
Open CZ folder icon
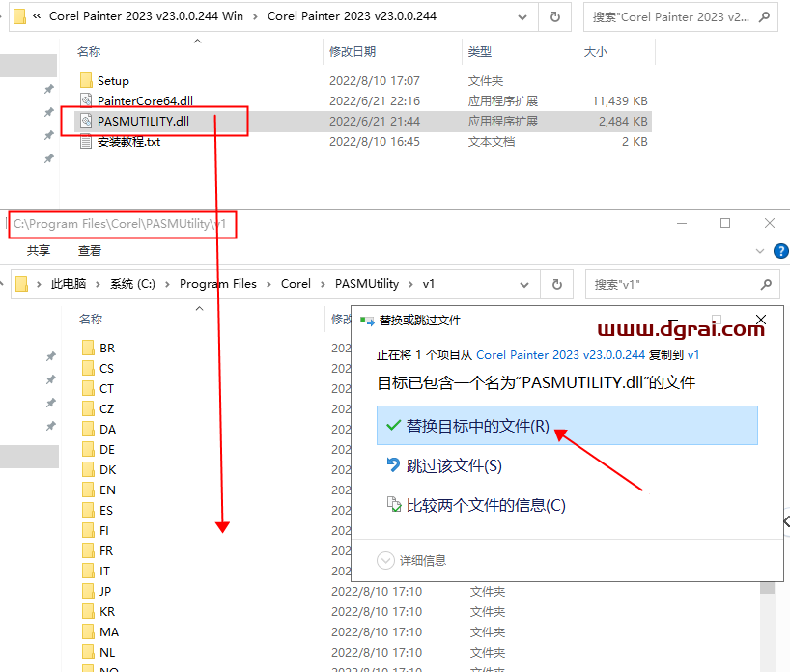coord(88,408)
